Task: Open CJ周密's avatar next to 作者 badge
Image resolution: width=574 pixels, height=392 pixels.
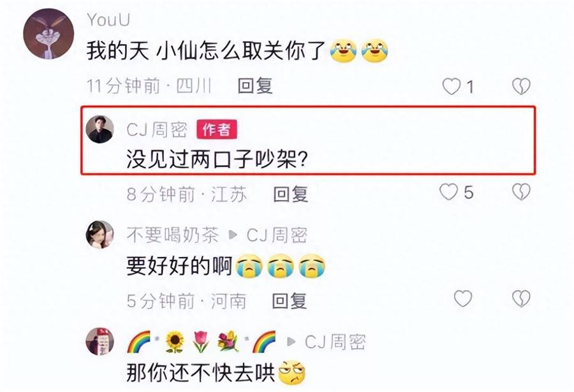Action: pyautogui.click(x=99, y=129)
